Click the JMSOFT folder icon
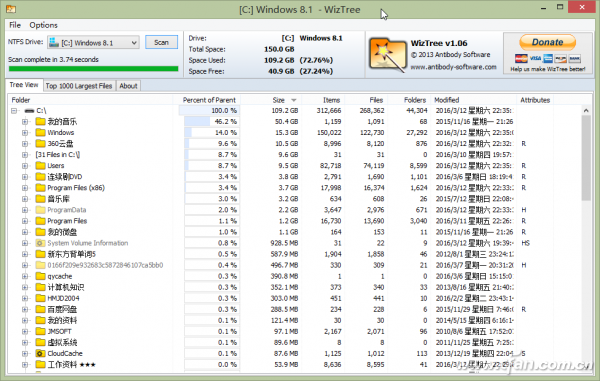 [40, 331]
